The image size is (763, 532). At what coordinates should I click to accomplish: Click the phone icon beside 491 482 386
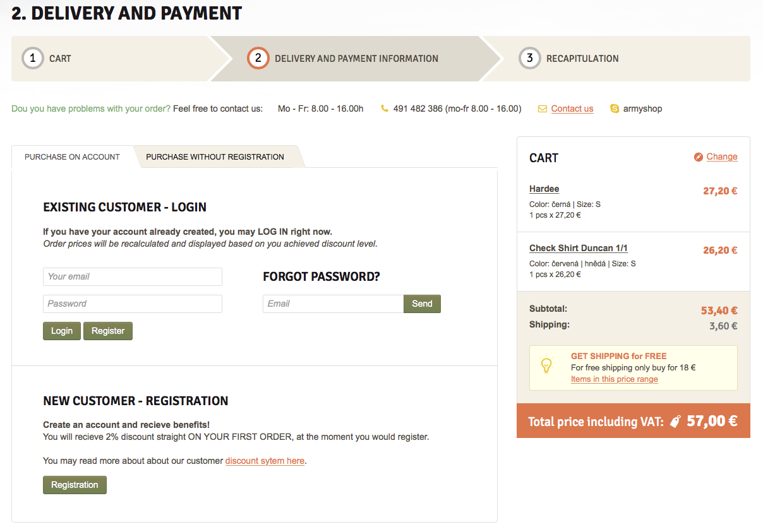(385, 109)
